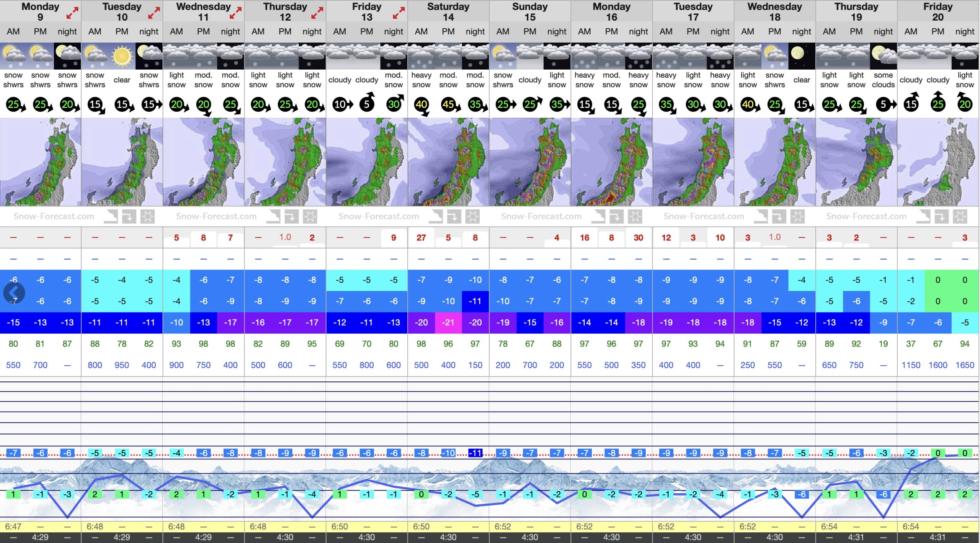980x543 pixels.
Task: Click Friday 13 AM wind 10 icon
Action: pos(342,104)
